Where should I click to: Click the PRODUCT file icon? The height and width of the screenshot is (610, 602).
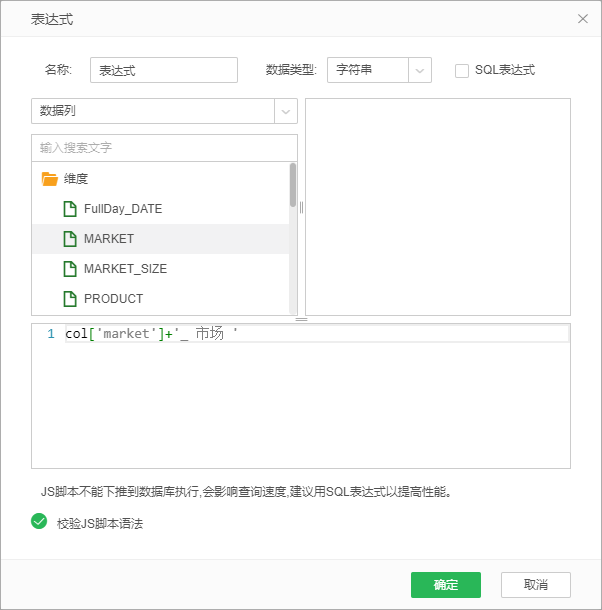click(70, 299)
